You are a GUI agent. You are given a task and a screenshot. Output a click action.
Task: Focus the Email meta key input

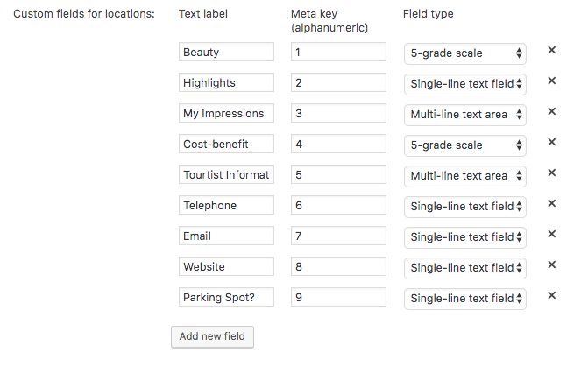click(338, 236)
